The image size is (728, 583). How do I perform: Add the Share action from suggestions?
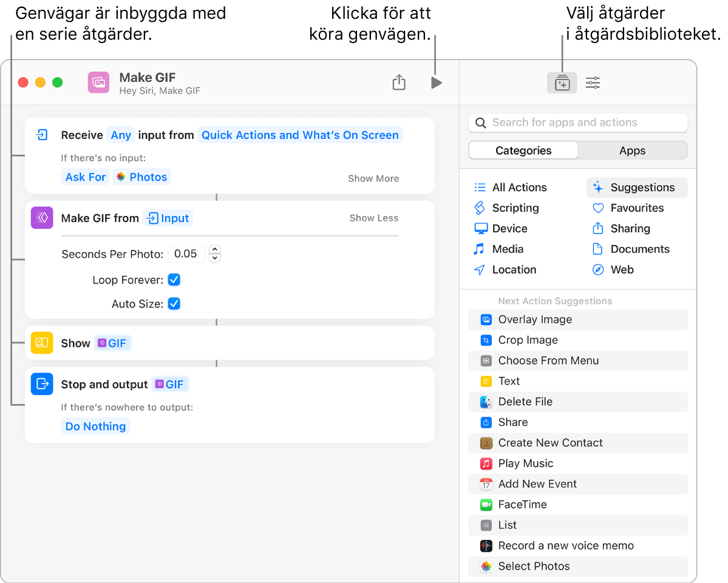[x=577, y=422]
